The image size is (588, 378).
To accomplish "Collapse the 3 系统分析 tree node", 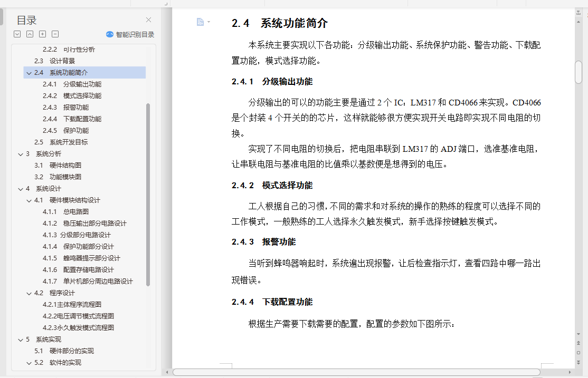I will pyautogui.click(x=21, y=154).
